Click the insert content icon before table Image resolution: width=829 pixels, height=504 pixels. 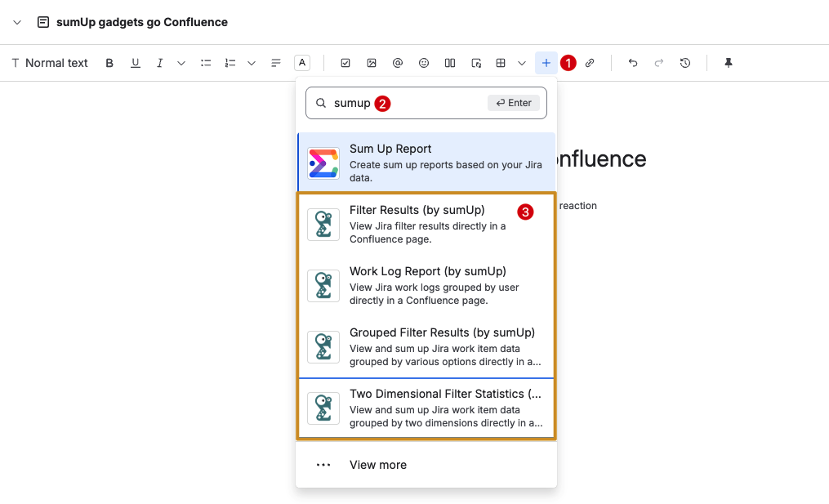coord(476,63)
